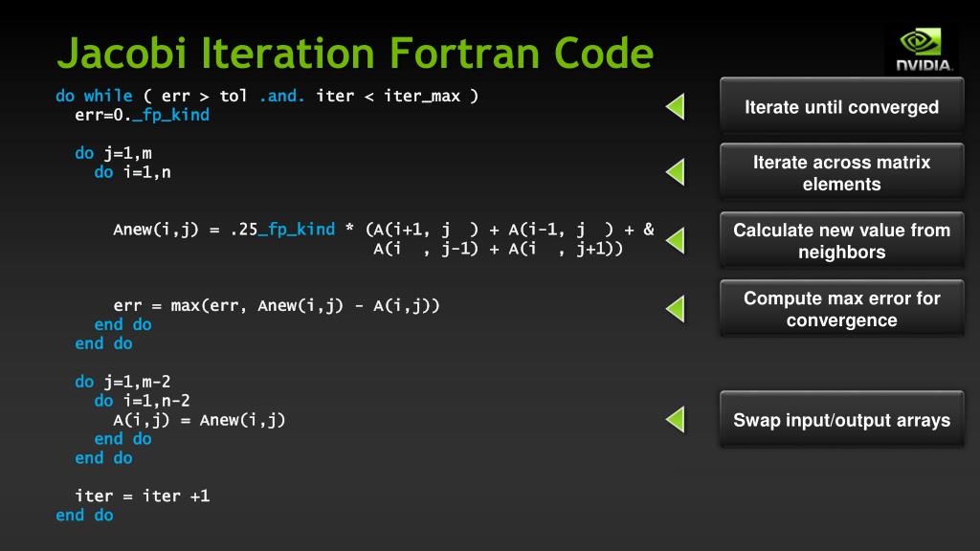The image size is (980, 551).
Task: Click the A(i , j-1) + A(i , j+1)) continuation line
Action: click(498, 249)
